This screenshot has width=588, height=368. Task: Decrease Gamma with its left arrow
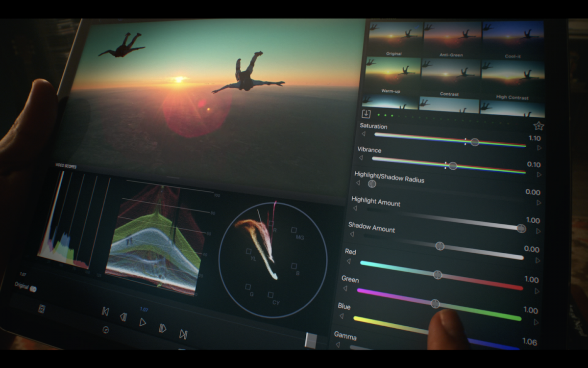[x=337, y=344]
